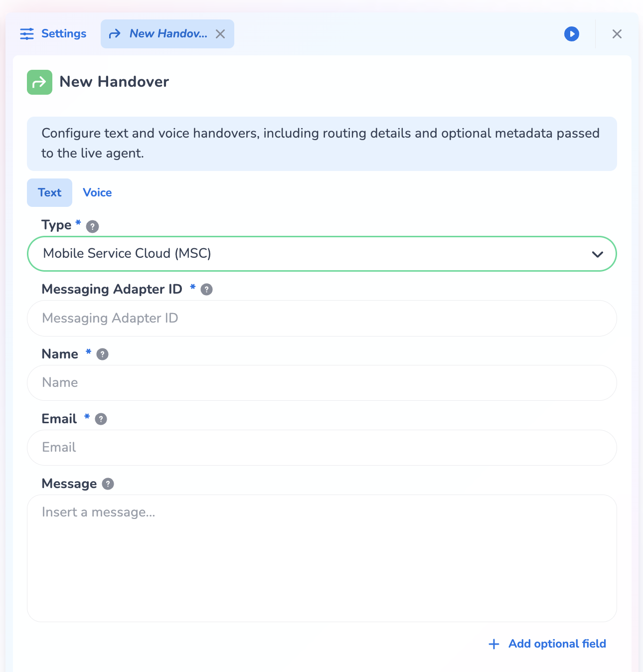Viewport: 643px width, 672px height.
Task: Click into the Name input field
Action: [321, 383]
